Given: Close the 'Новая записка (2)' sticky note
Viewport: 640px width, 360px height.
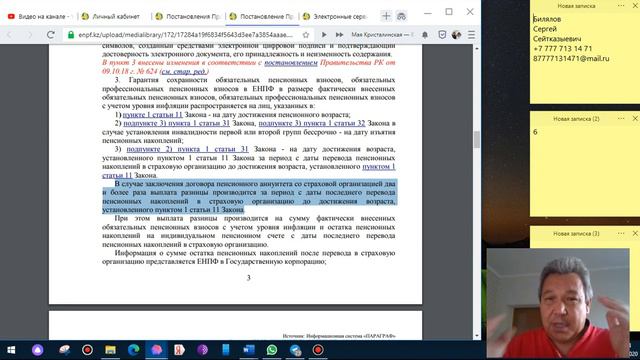Looking at the screenshot, I should point(635,118).
